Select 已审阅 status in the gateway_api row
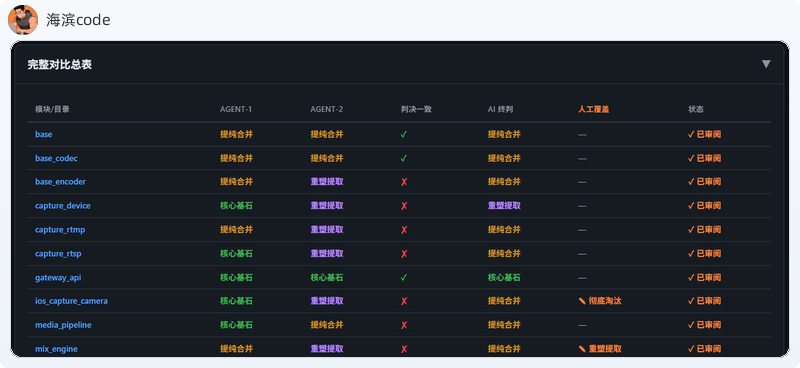 point(704,278)
